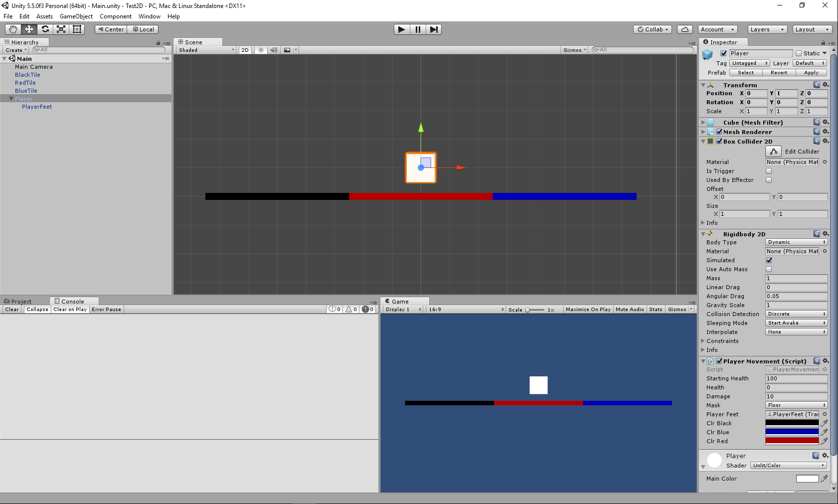This screenshot has height=504, width=838.
Task: Switch to the Project tab
Action: tap(21, 301)
